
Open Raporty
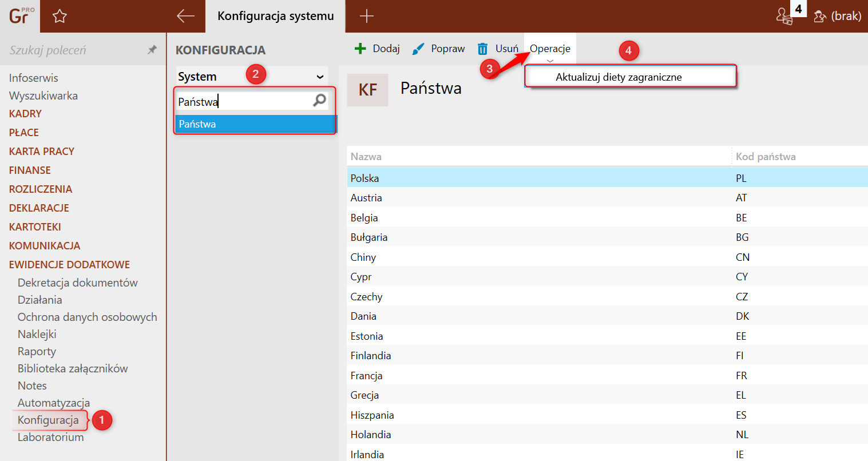point(37,351)
